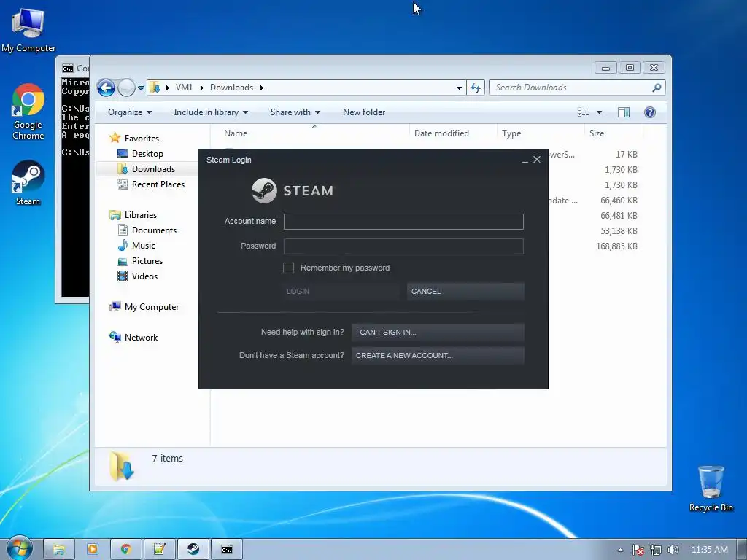Select Favorites in the navigation pane
This screenshot has height=560, width=747.
tap(142, 139)
